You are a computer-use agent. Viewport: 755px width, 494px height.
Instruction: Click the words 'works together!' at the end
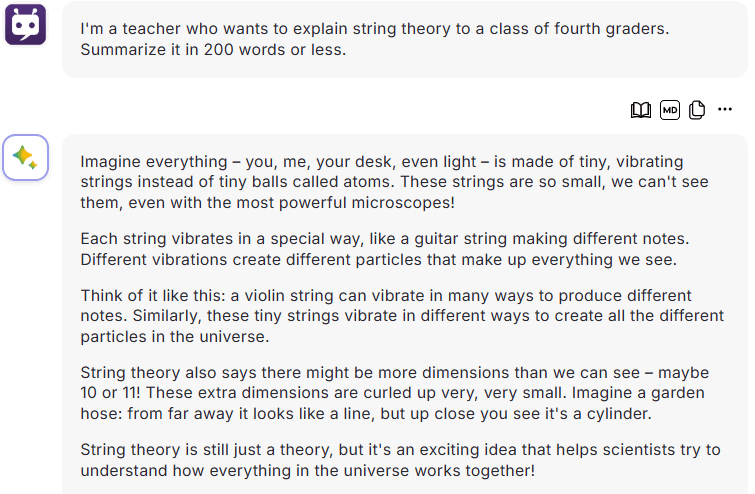pyautogui.click(x=474, y=470)
